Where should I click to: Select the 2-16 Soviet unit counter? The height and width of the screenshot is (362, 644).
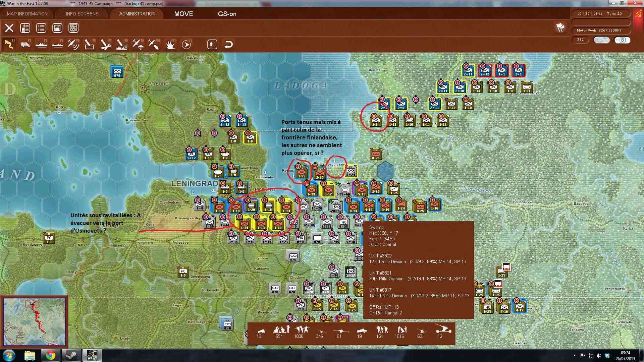(x=376, y=188)
